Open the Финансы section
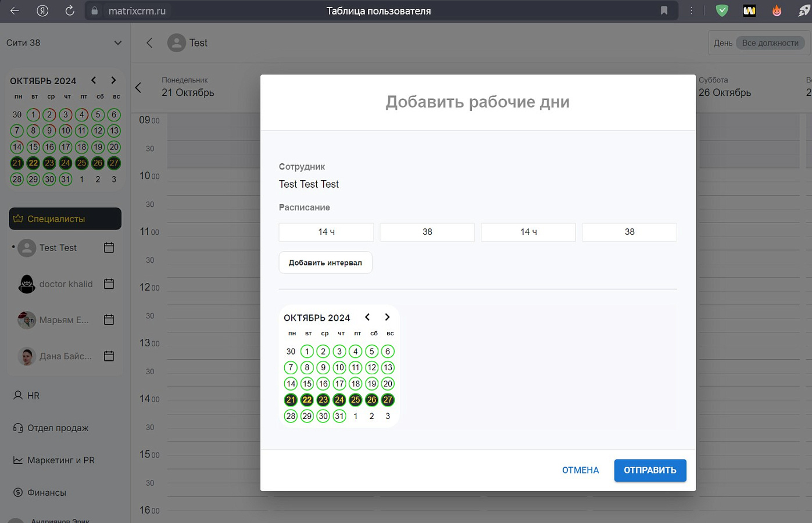This screenshot has width=812, height=523. coord(40,492)
